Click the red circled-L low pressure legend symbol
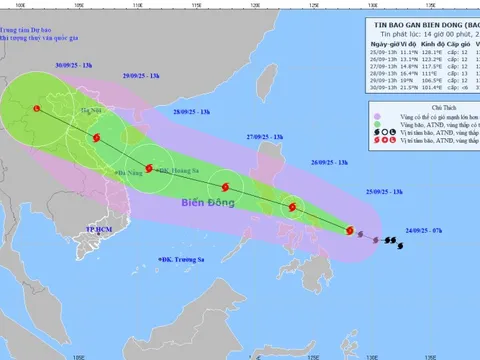Screen dimensions: 480x360 tap(393, 140)
